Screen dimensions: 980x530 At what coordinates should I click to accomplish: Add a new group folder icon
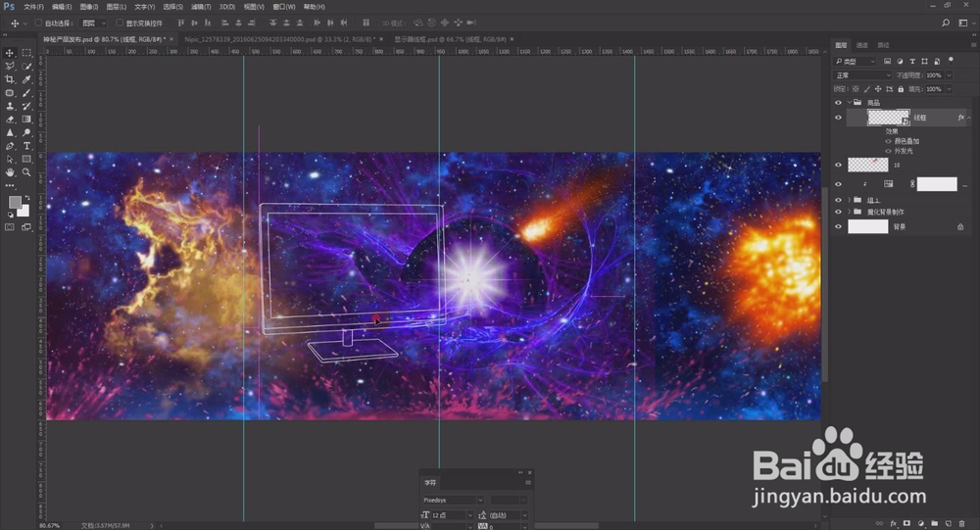point(934,523)
